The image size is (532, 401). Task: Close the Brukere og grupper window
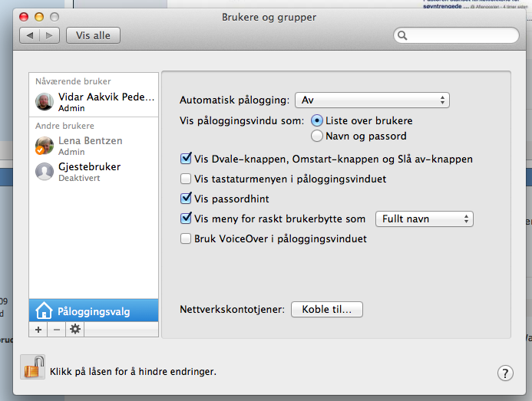tap(24, 17)
